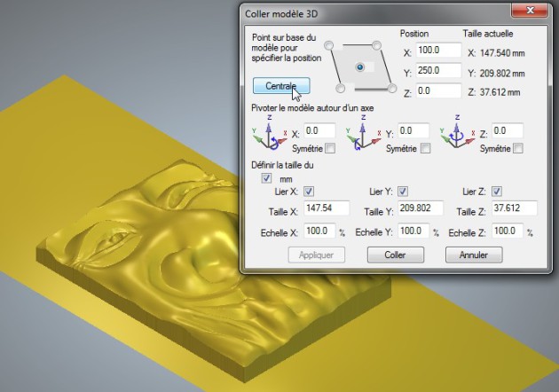Select bottom-left corner position radio
This screenshot has width=559, height=392.
tap(341, 88)
